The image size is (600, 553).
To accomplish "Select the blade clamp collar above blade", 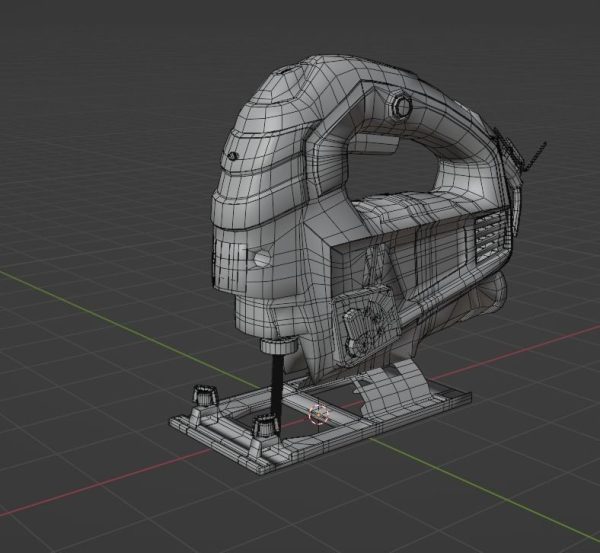I will (279, 346).
